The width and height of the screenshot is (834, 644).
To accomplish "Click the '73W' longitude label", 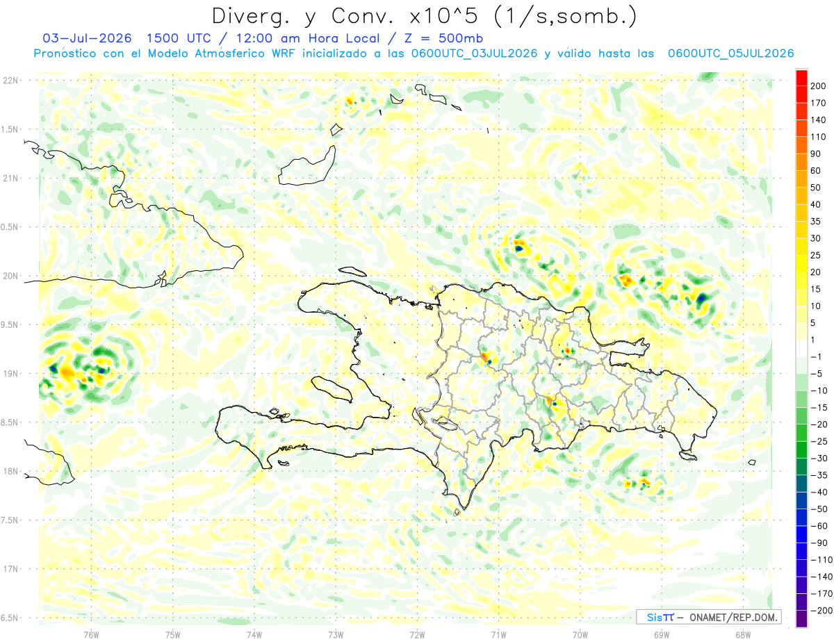I will pyautogui.click(x=336, y=634).
